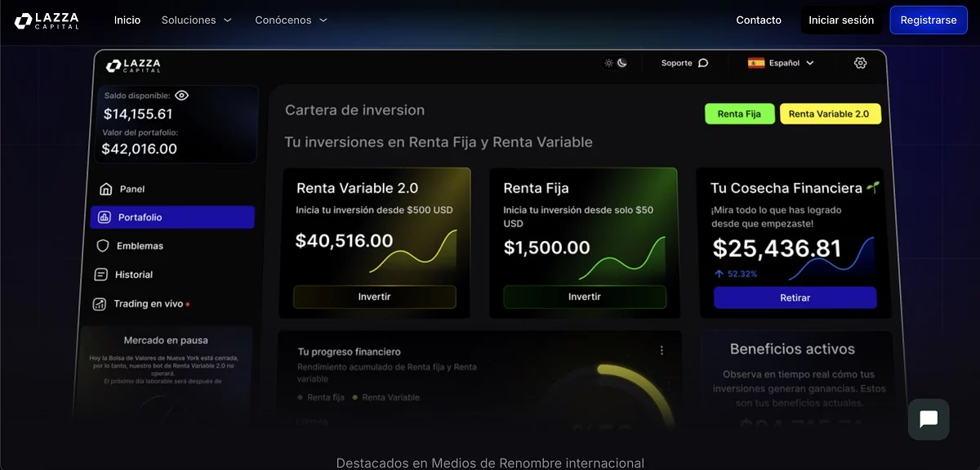Open the Español language selector
The image size is (980, 470).
[x=781, y=63]
